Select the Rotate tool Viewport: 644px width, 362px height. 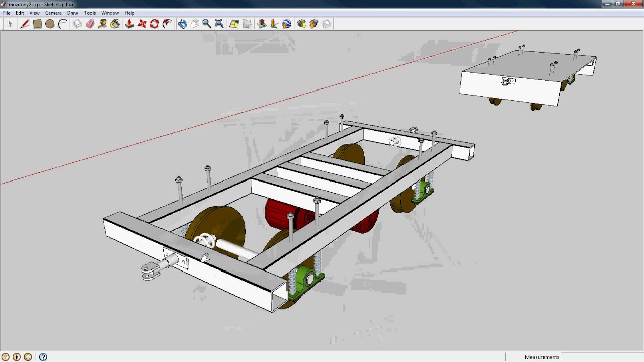154,24
